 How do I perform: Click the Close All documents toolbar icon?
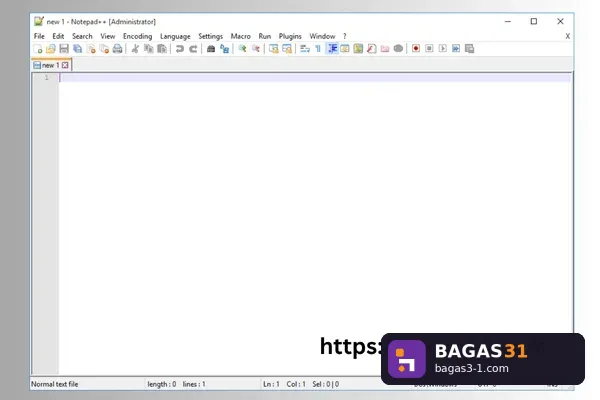tap(104, 49)
